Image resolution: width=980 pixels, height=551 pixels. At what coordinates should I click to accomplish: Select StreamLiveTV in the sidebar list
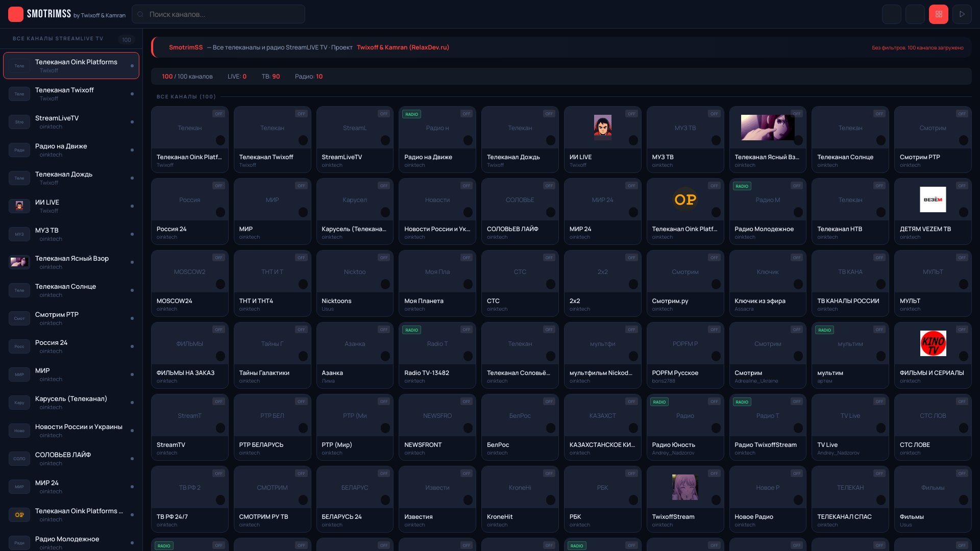point(71,122)
